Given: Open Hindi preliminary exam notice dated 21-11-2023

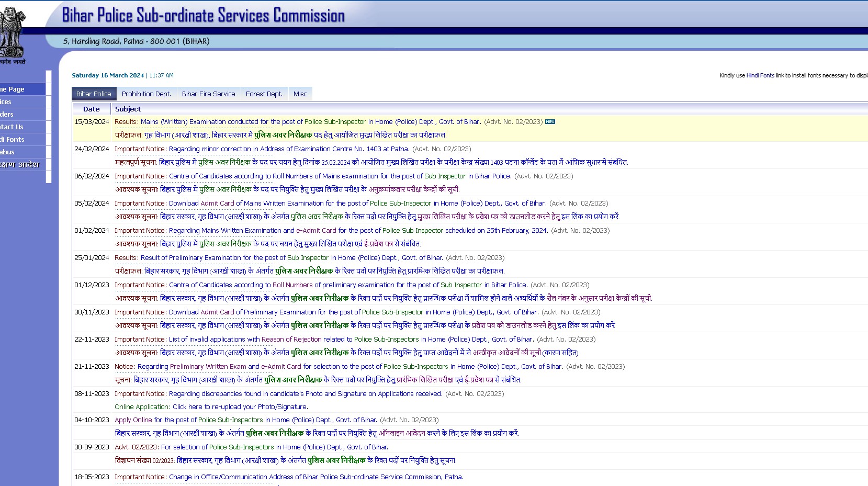Looking at the screenshot, I should [x=318, y=380].
